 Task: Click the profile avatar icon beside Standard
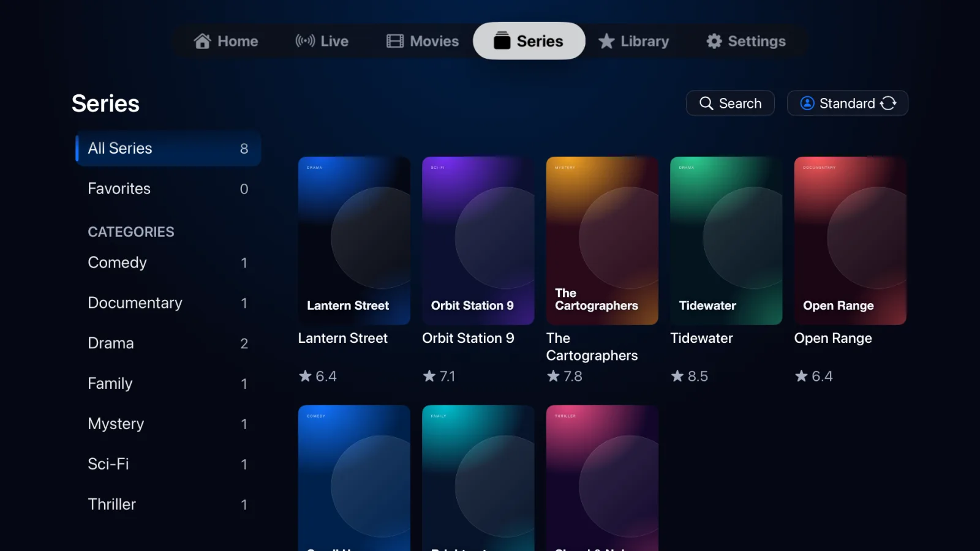point(807,103)
